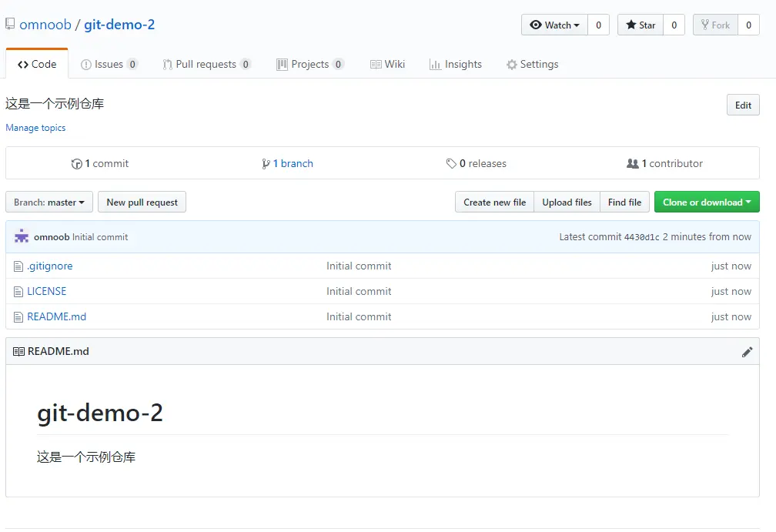Open the omnoob owner link in the title
Viewport: 776px width, 532px height.
coord(45,24)
